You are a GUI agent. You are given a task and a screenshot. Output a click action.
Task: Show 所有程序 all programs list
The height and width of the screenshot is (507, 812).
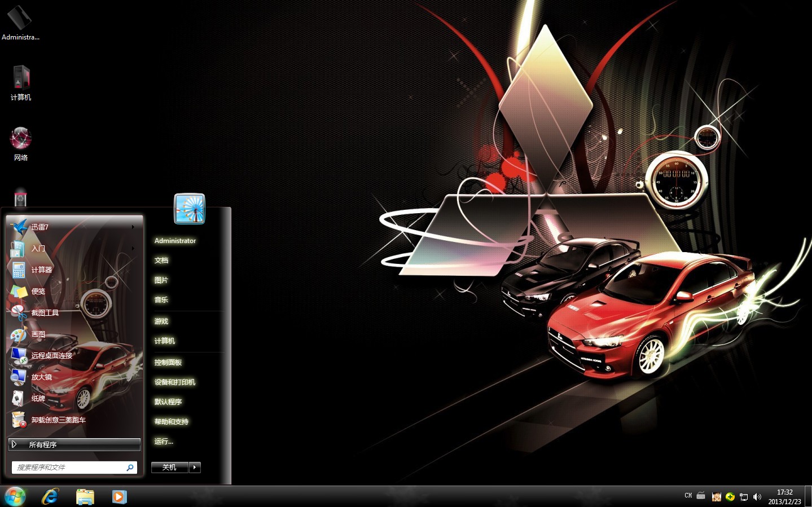tap(74, 444)
